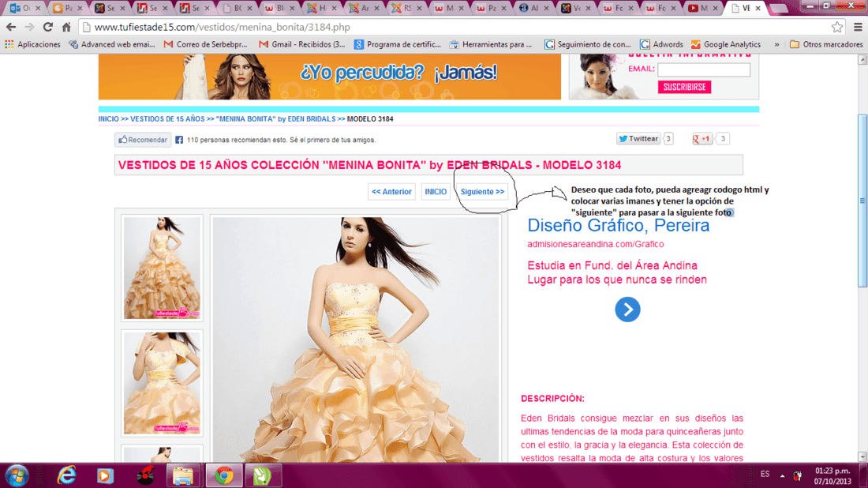
Task: Open the red black taskbar application icon
Action: pyautogui.click(x=145, y=476)
